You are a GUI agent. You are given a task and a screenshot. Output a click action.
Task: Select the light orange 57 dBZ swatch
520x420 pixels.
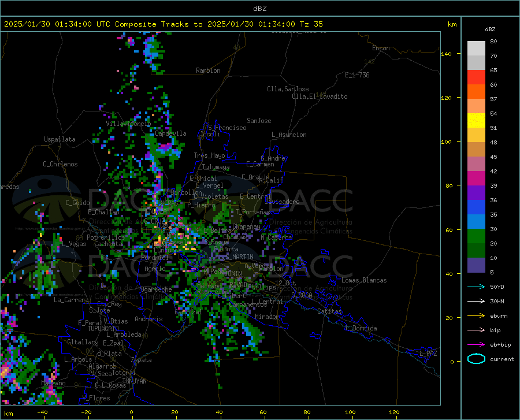(476, 106)
